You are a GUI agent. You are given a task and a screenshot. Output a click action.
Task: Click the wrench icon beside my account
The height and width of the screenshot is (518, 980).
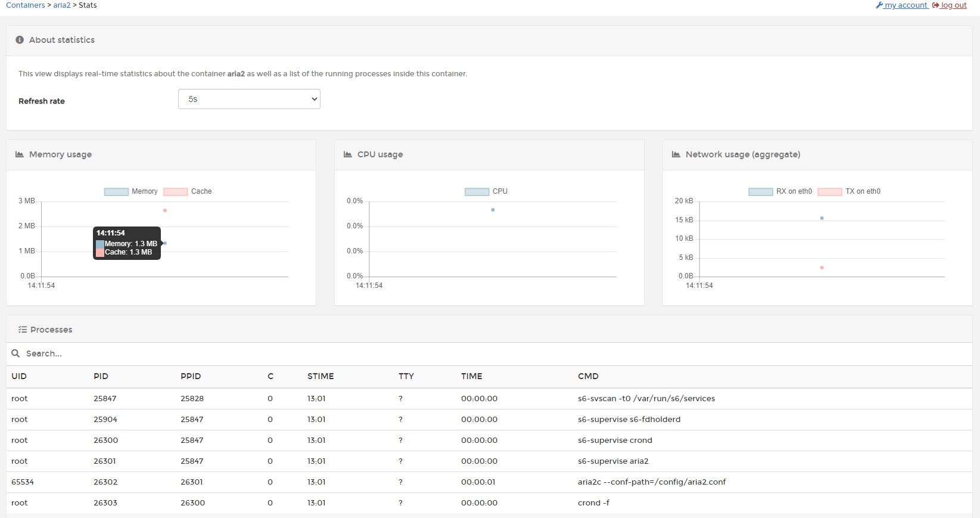(x=879, y=5)
